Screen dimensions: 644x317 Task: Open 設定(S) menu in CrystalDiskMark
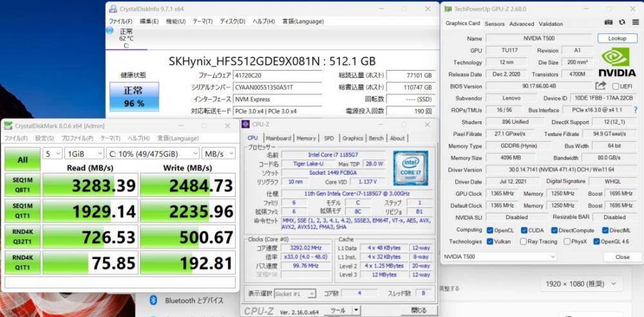[44, 139]
